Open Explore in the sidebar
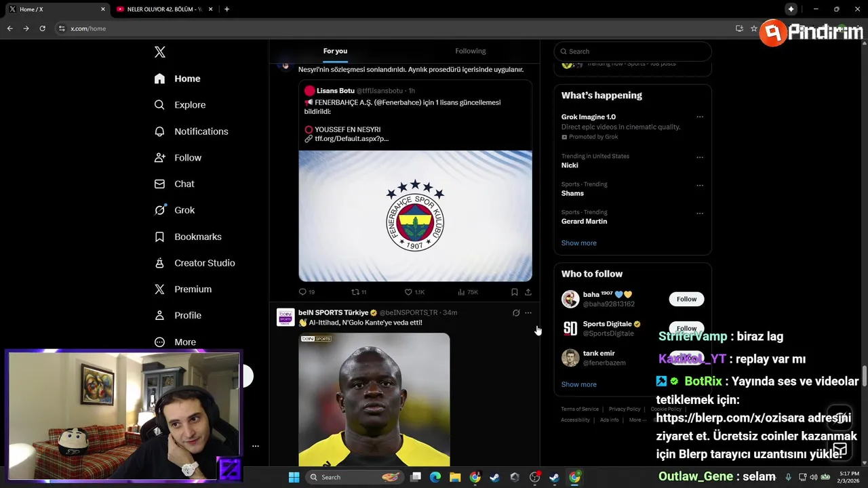Viewport: 868px width, 488px height. (180, 105)
